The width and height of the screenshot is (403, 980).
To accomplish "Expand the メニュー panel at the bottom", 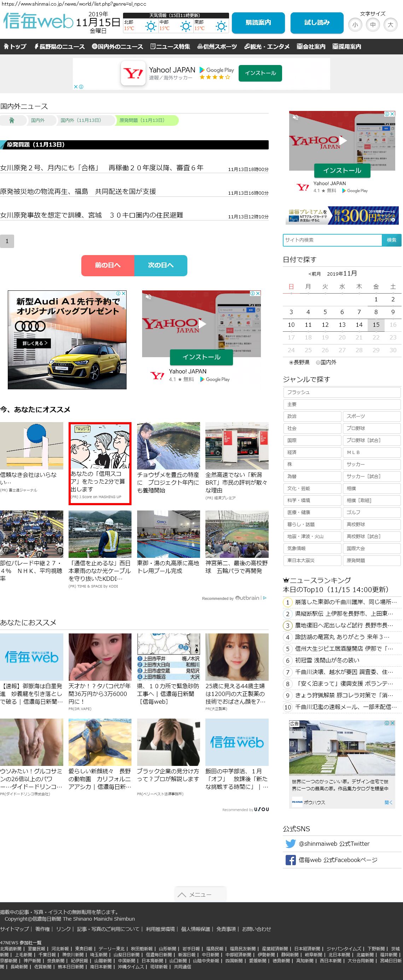I will 200,895.
